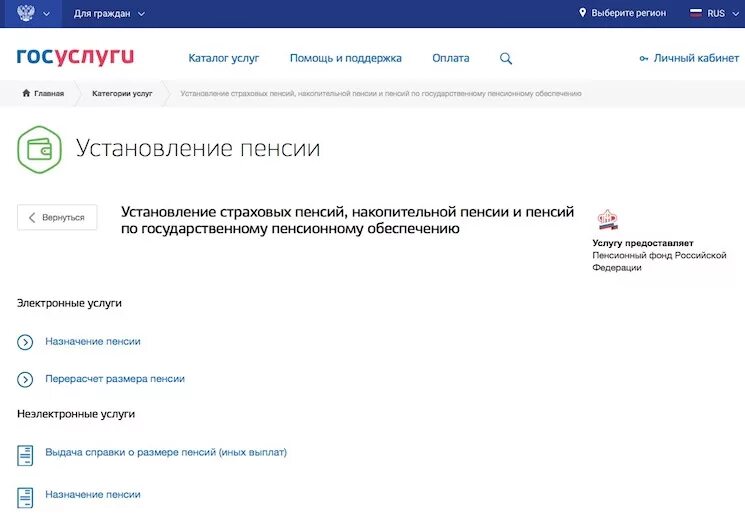The width and height of the screenshot is (745, 523).
Task: Click the 'Электронные услуги' section heading
Action: pos(69,303)
